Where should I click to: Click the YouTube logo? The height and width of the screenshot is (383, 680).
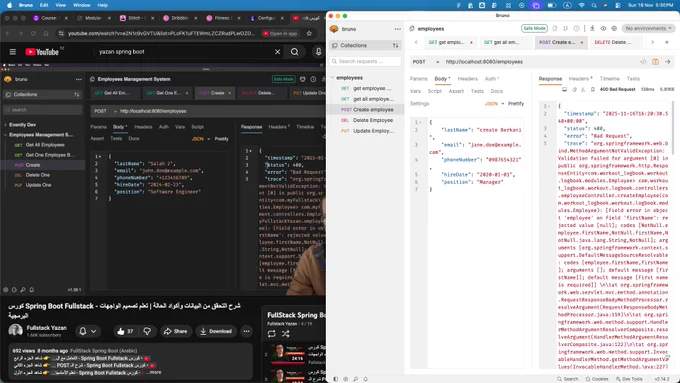(x=42, y=52)
